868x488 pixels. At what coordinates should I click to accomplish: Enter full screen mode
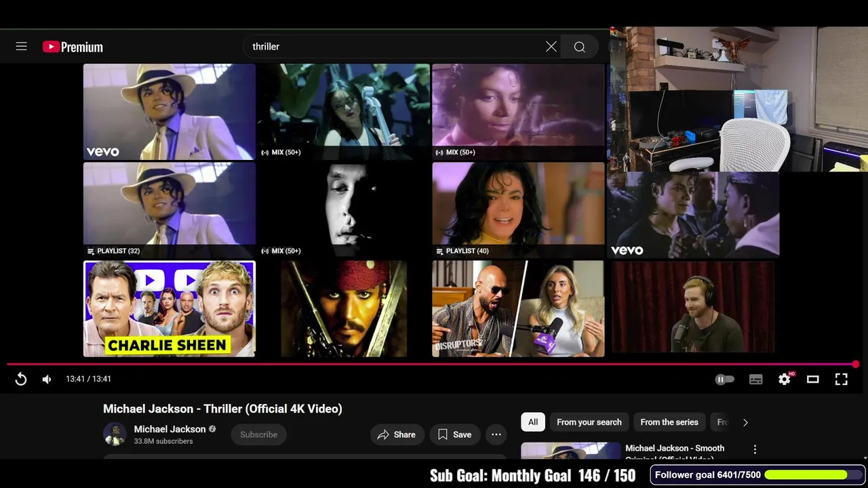[x=841, y=380]
